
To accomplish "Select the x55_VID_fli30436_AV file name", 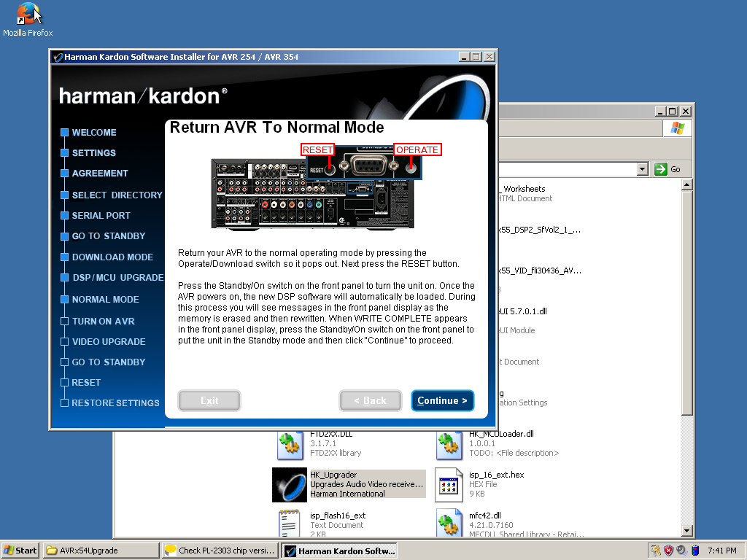I will [x=541, y=271].
